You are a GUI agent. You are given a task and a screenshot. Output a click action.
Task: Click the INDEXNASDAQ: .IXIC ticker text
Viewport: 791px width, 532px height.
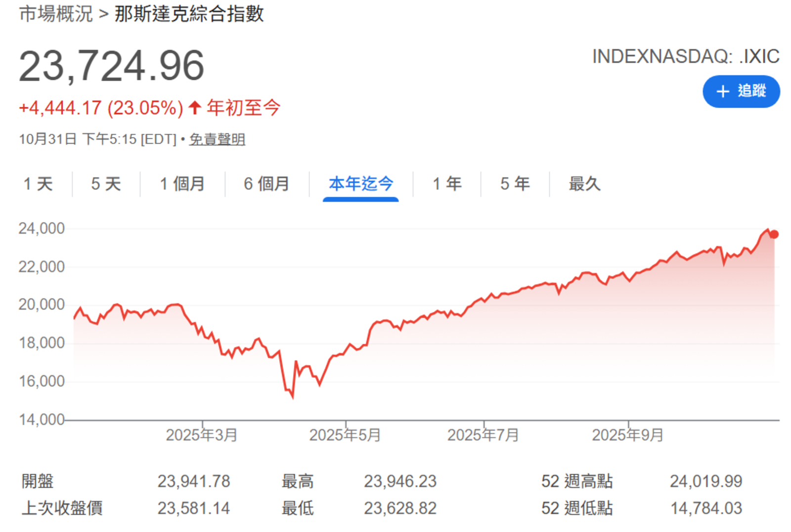[686, 56]
